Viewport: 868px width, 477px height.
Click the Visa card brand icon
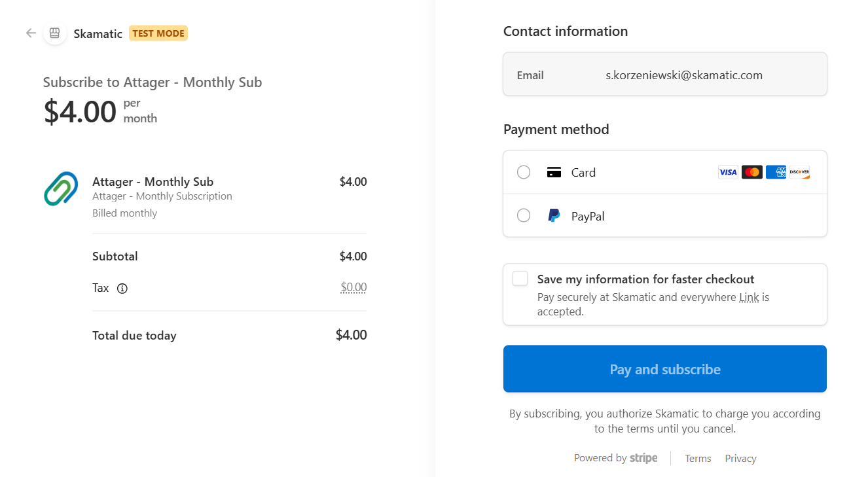click(728, 171)
